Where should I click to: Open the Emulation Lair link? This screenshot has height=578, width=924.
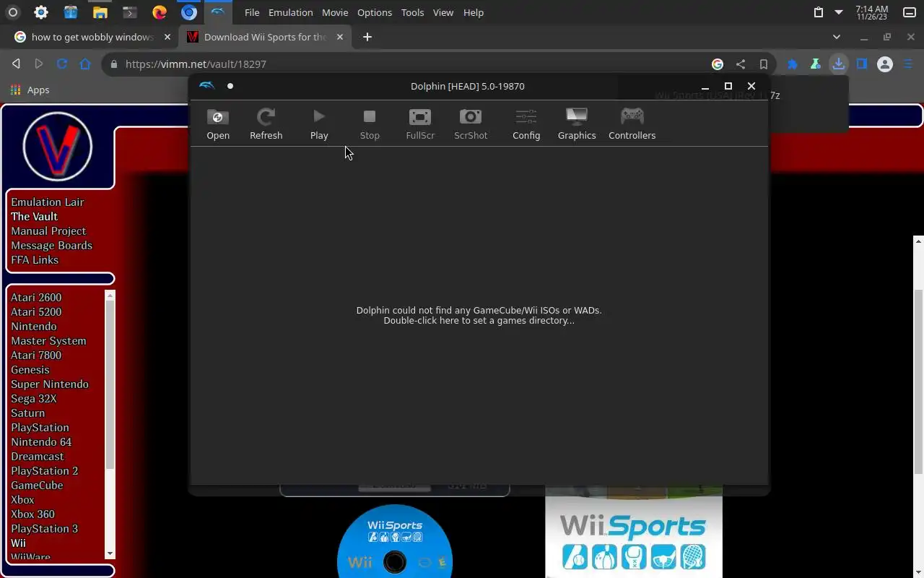click(48, 202)
